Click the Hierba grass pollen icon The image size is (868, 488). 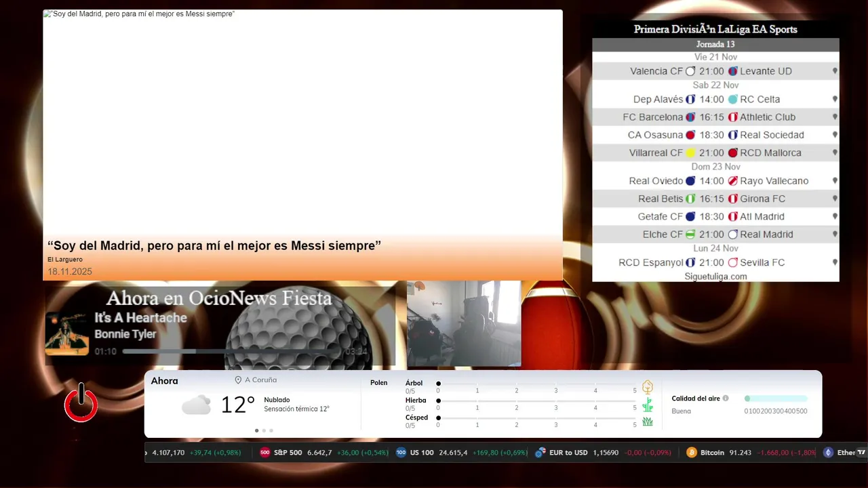point(648,405)
